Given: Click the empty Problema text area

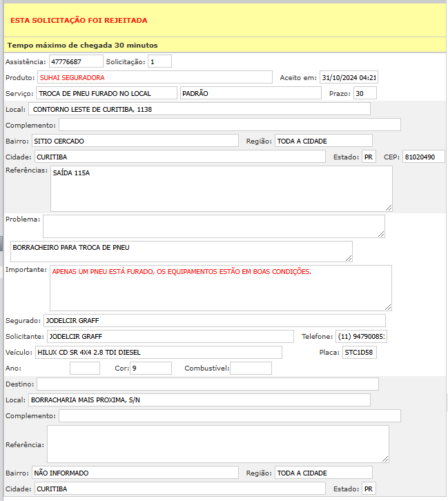Looking at the screenshot, I should coord(213,226).
